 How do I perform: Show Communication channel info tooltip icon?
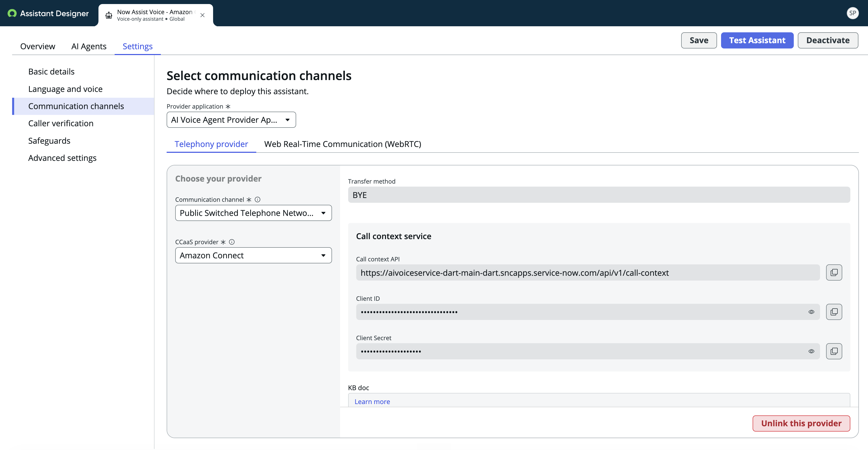click(258, 199)
